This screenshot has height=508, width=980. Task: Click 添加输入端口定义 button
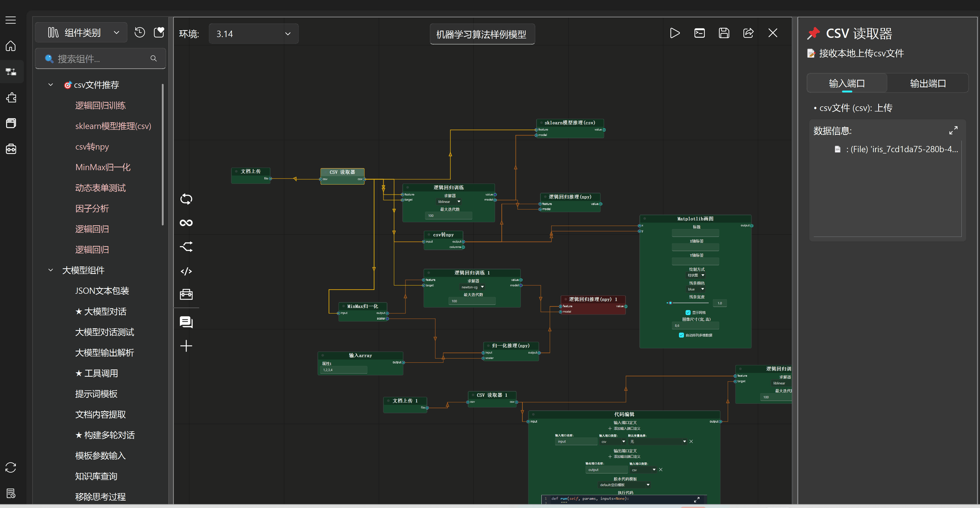624,428
